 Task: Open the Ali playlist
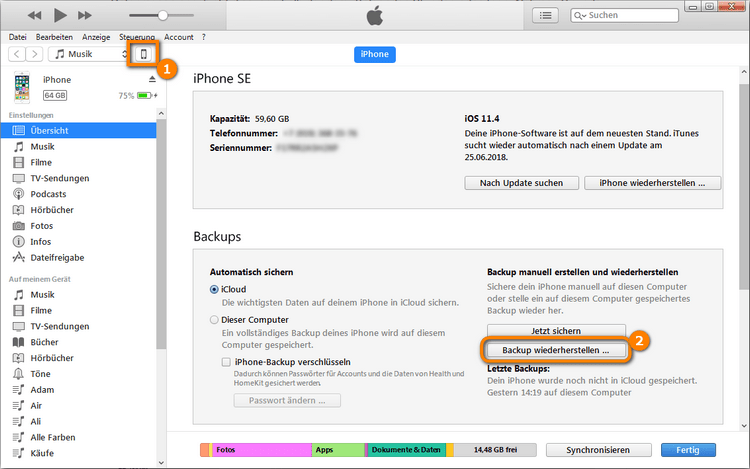35,421
